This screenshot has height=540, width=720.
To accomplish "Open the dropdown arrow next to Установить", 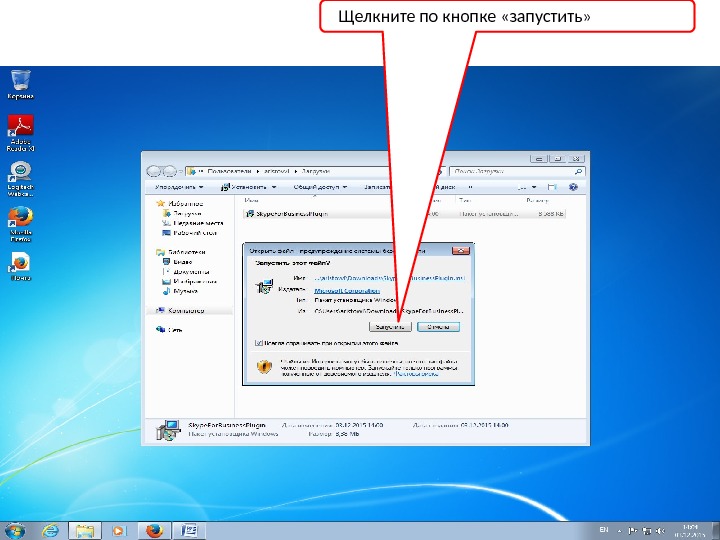I will tap(274, 187).
